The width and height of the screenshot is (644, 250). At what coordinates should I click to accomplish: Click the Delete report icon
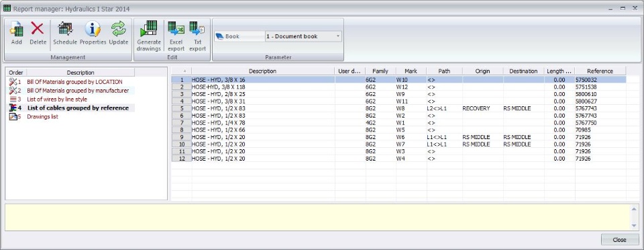click(38, 34)
